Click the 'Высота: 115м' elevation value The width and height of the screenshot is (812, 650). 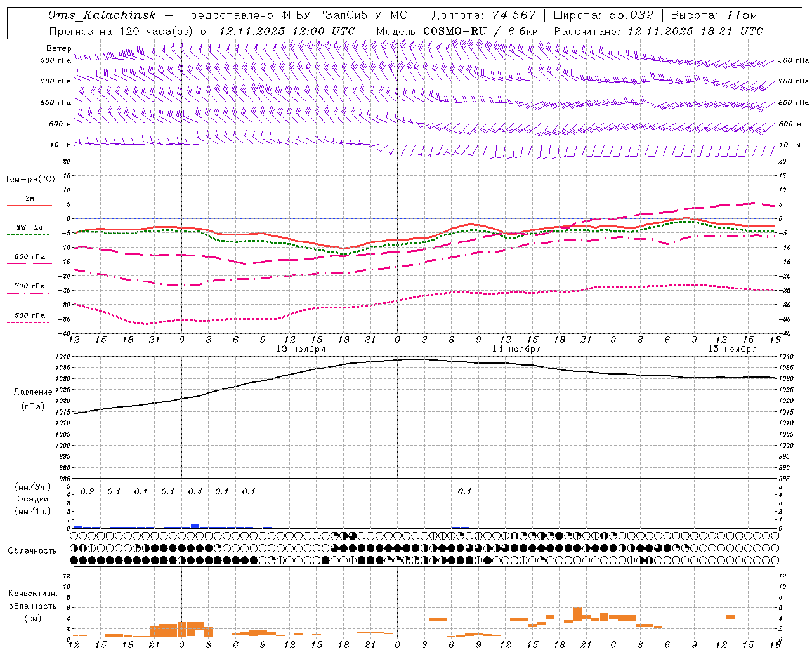(x=714, y=15)
